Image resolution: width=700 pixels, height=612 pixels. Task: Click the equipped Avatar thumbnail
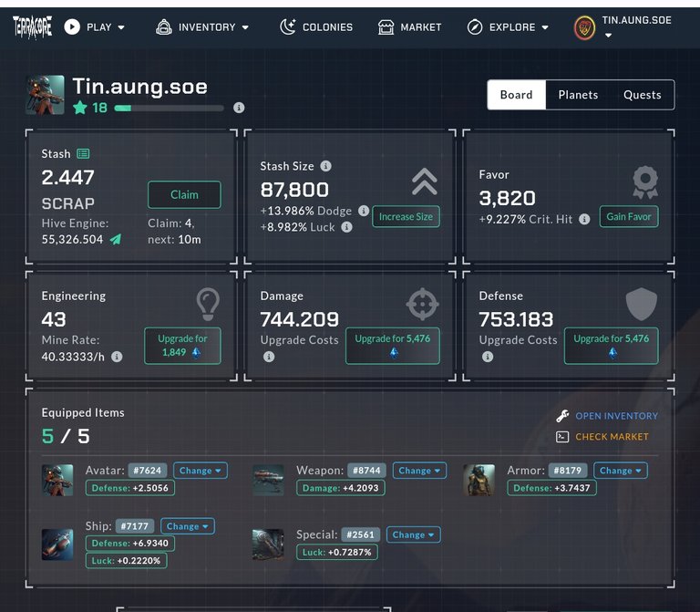(57, 481)
